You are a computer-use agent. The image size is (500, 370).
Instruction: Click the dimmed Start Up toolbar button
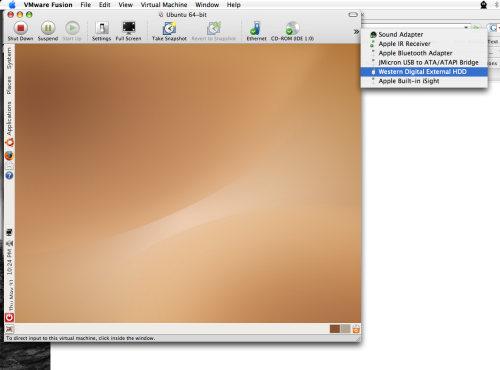(x=72, y=31)
